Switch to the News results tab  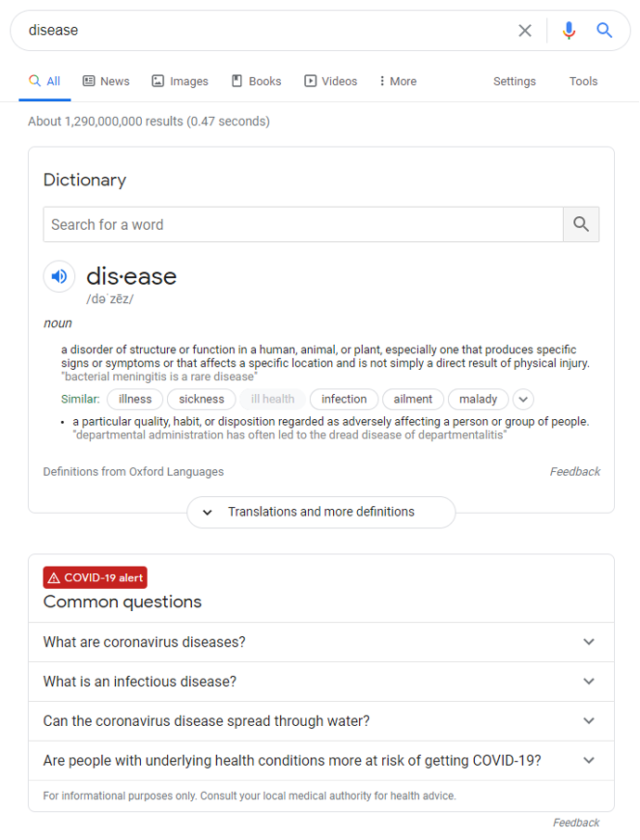point(106,81)
